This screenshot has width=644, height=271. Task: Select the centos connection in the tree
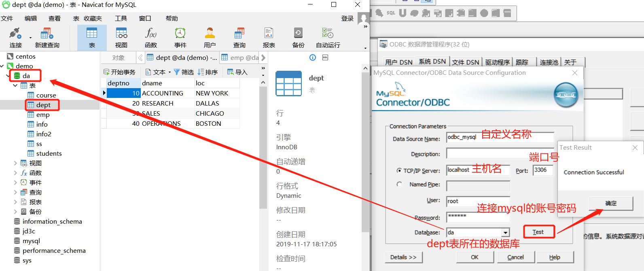[x=25, y=56]
